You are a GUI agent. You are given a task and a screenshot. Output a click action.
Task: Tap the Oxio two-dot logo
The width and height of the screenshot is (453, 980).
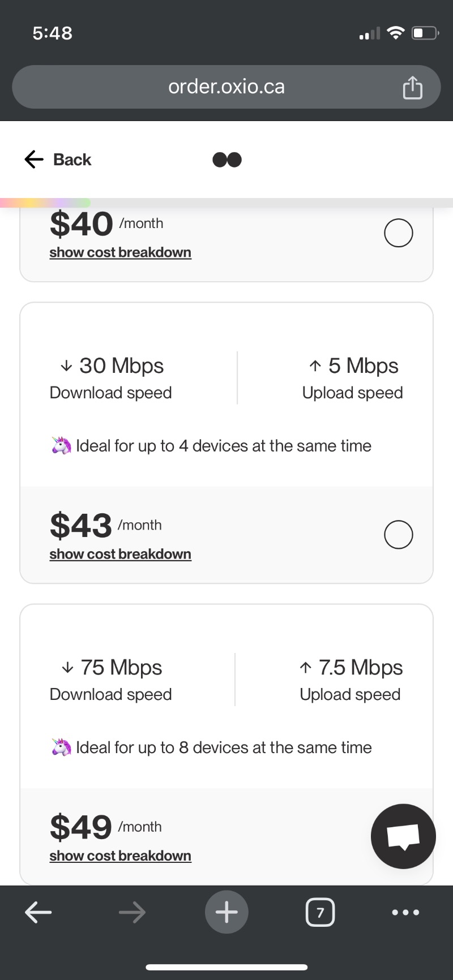pyautogui.click(x=227, y=160)
